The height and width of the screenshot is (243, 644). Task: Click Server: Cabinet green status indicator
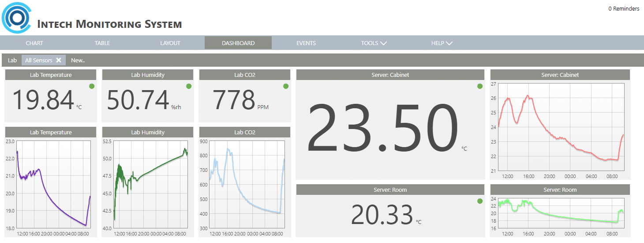click(x=480, y=86)
